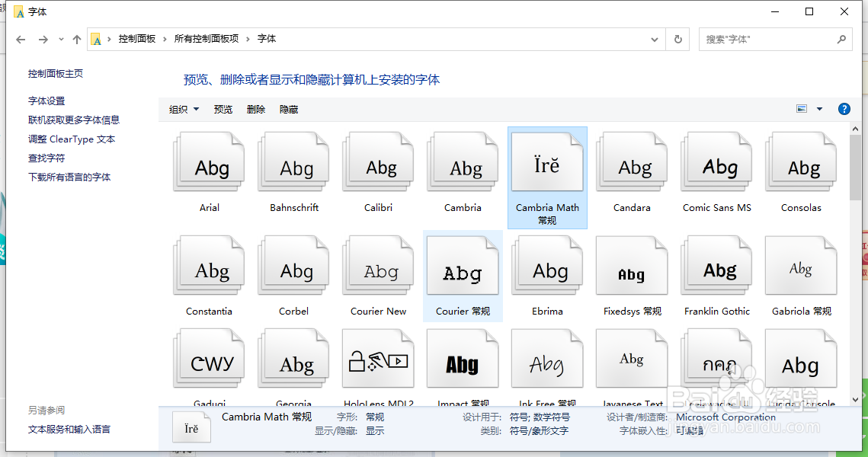
Task: Open 控制面板主页 link
Action: pos(56,74)
